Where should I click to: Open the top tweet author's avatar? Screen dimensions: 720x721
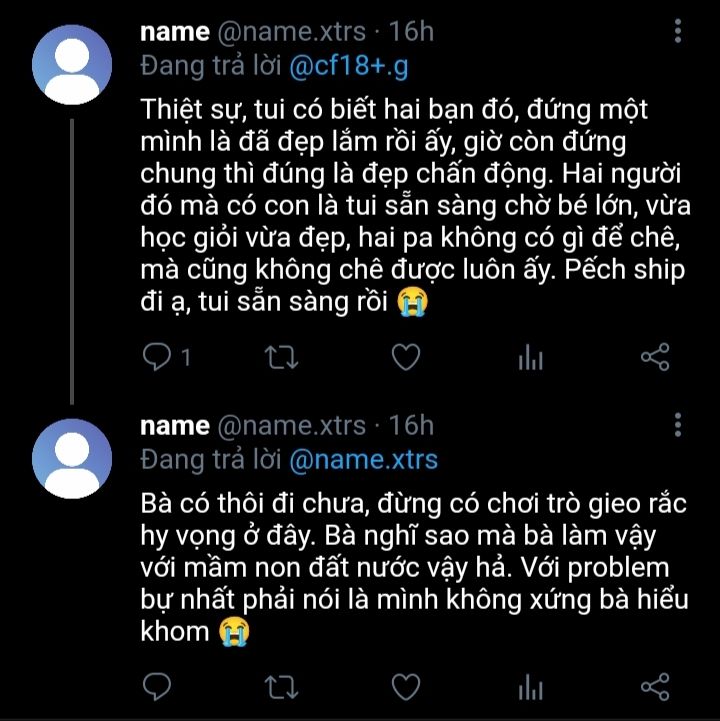(72, 66)
